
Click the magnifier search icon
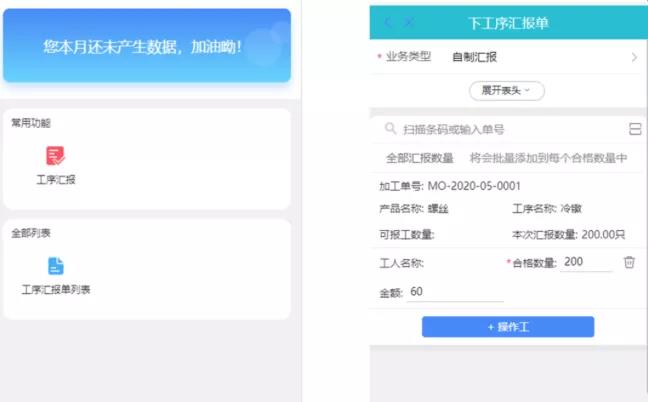point(391,128)
